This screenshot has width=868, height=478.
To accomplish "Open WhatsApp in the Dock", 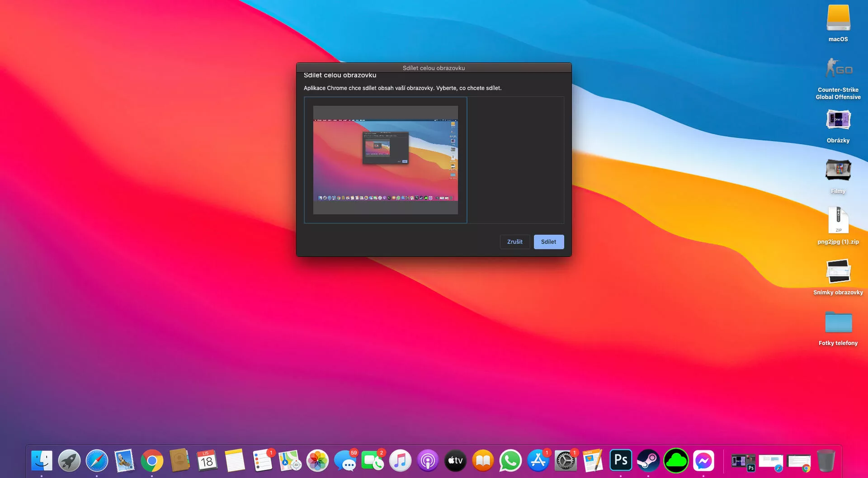I will (510, 461).
